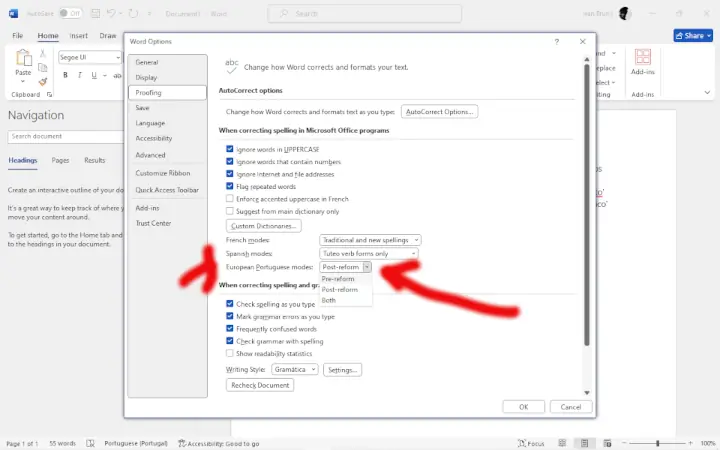Choose Pre-reform from dropdown list

click(x=338, y=279)
